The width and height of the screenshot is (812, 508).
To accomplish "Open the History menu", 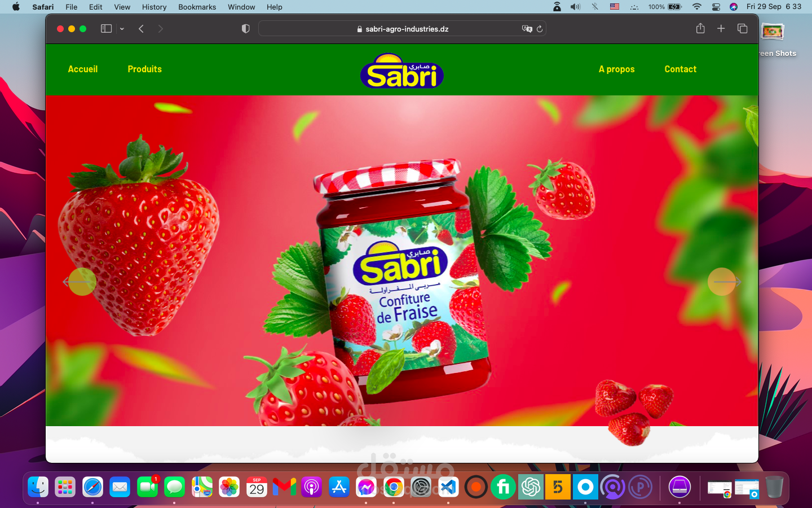I will coord(155,7).
